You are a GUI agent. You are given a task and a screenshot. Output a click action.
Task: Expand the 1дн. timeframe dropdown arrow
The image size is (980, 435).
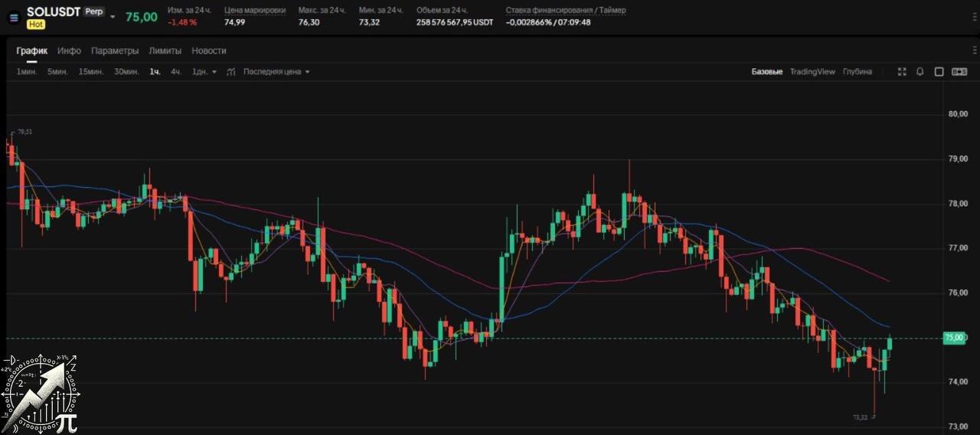(214, 72)
